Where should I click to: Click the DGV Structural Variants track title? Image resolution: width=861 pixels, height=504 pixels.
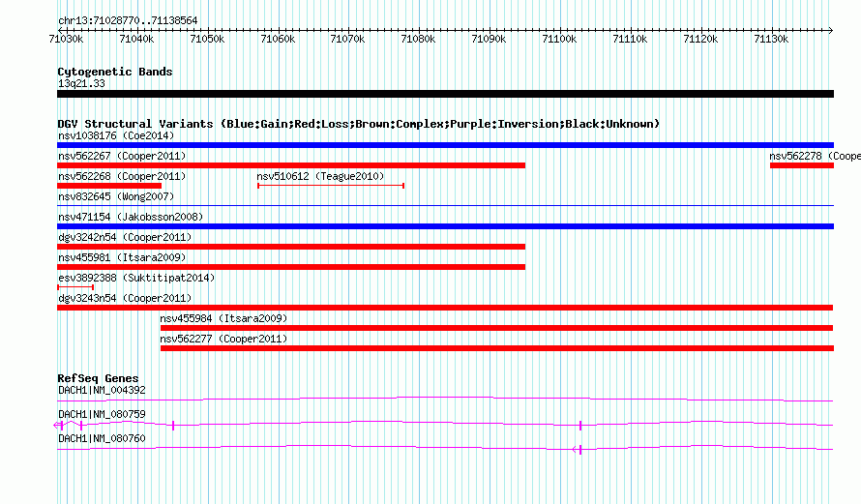click(358, 124)
